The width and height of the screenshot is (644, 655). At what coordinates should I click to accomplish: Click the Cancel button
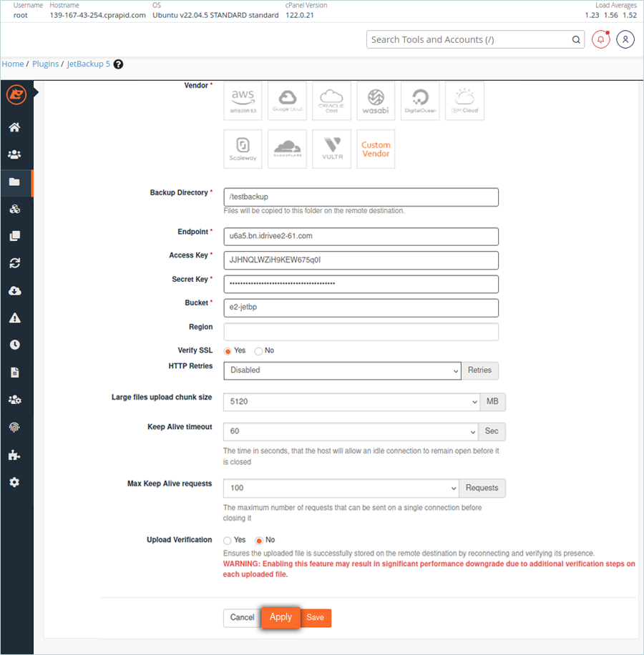(242, 617)
